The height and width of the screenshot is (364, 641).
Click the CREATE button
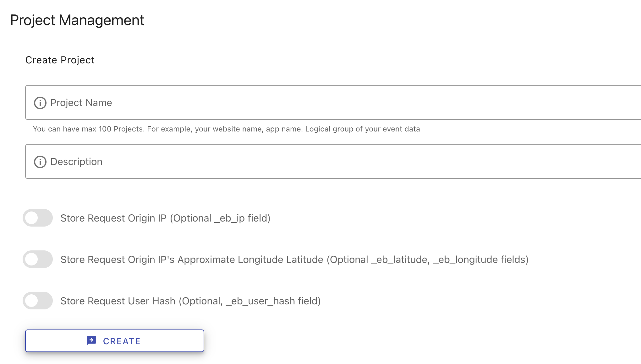coord(114,340)
